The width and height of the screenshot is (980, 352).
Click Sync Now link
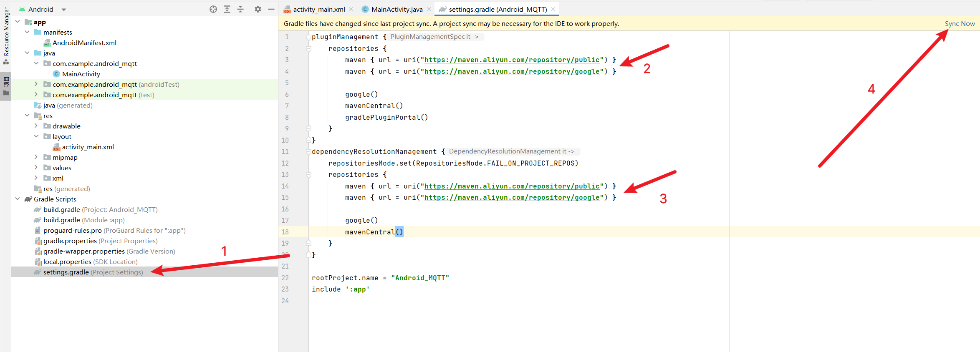point(960,23)
